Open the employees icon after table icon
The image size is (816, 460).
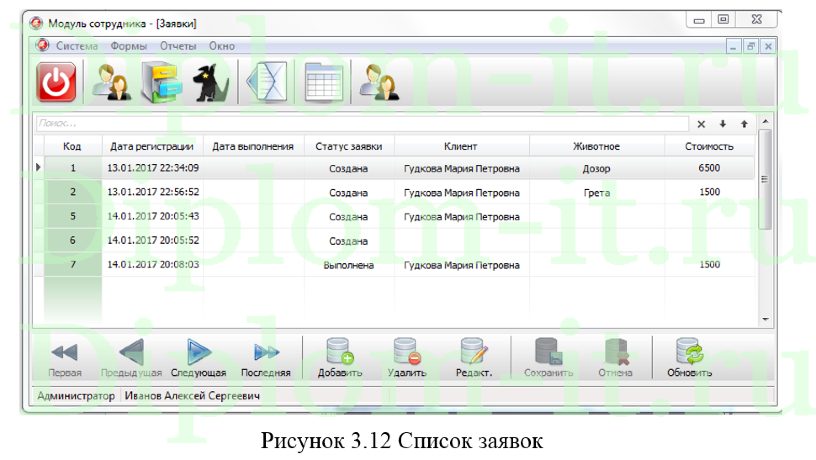tap(379, 82)
